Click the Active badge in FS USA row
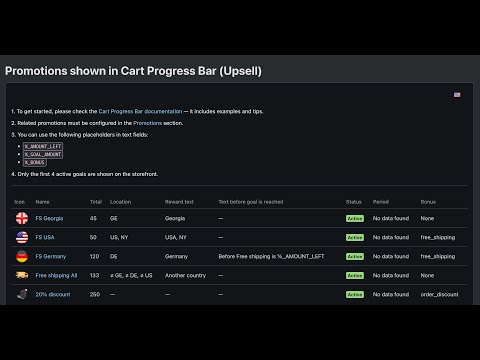The width and height of the screenshot is (480, 360). click(x=355, y=237)
